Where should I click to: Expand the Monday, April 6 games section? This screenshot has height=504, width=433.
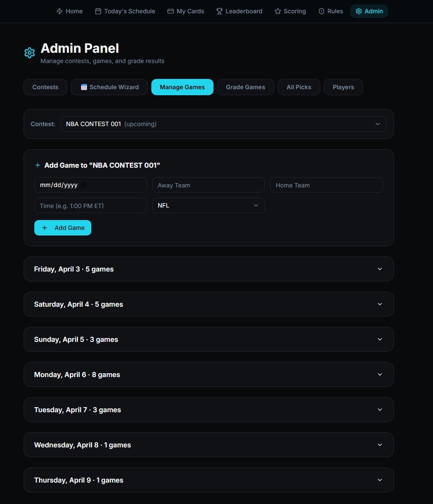point(208,374)
